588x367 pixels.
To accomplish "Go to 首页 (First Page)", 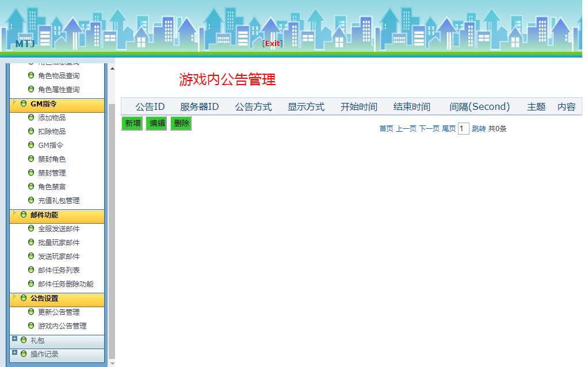I will pos(387,129).
